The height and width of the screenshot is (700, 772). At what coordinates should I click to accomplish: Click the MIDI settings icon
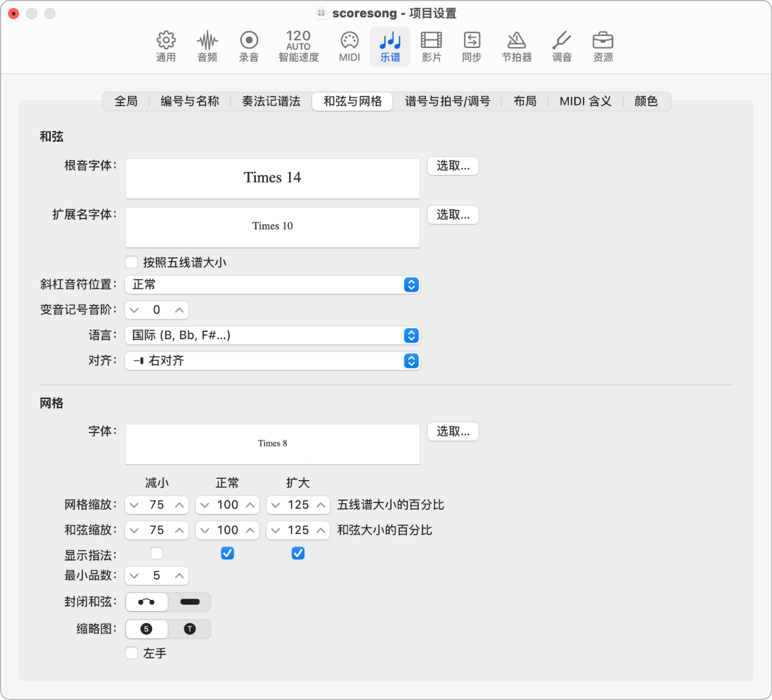(349, 46)
